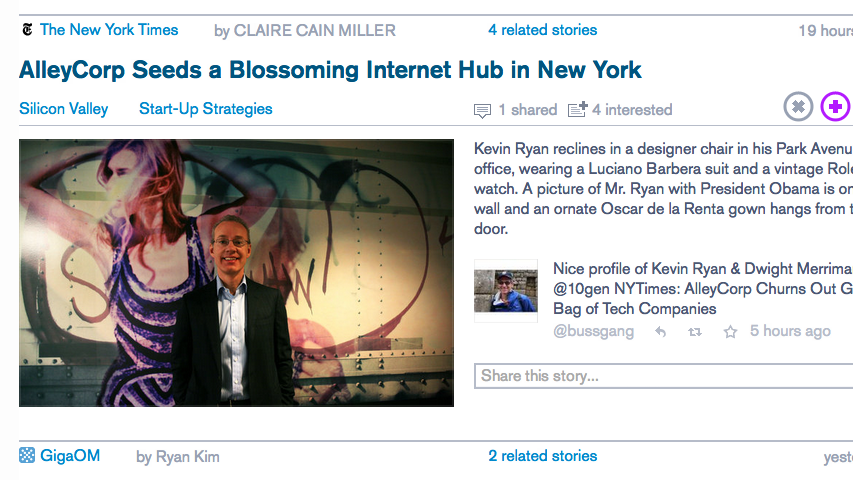Open the @bussgang profile avatar
853x480 pixels.
click(x=506, y=291)
